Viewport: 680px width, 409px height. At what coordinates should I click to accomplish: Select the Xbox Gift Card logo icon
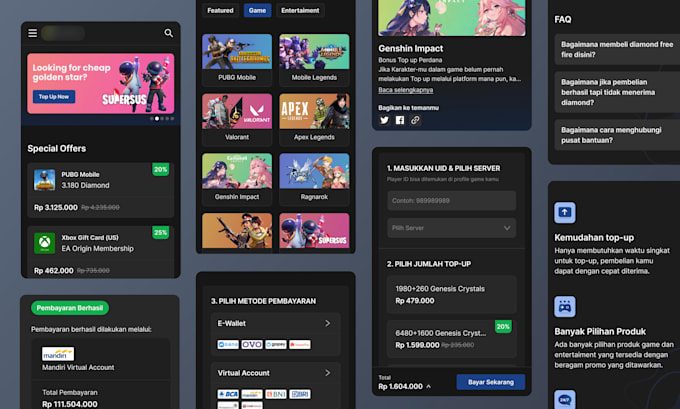tap(45, 243)
